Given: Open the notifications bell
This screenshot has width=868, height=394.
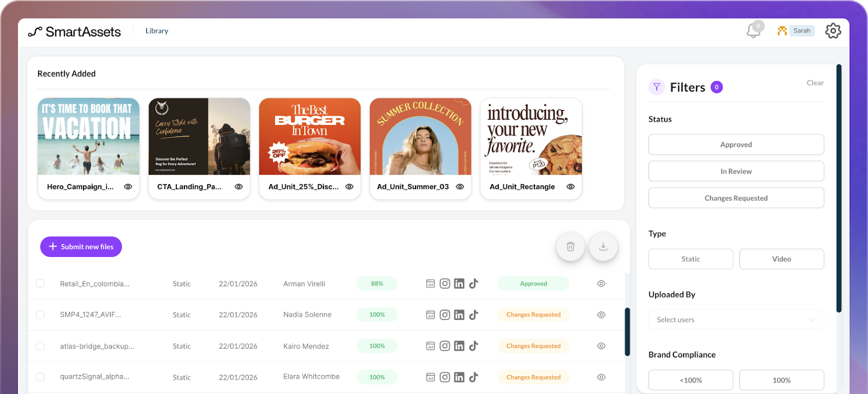Looking at the screenshot, I should (754, 30).
